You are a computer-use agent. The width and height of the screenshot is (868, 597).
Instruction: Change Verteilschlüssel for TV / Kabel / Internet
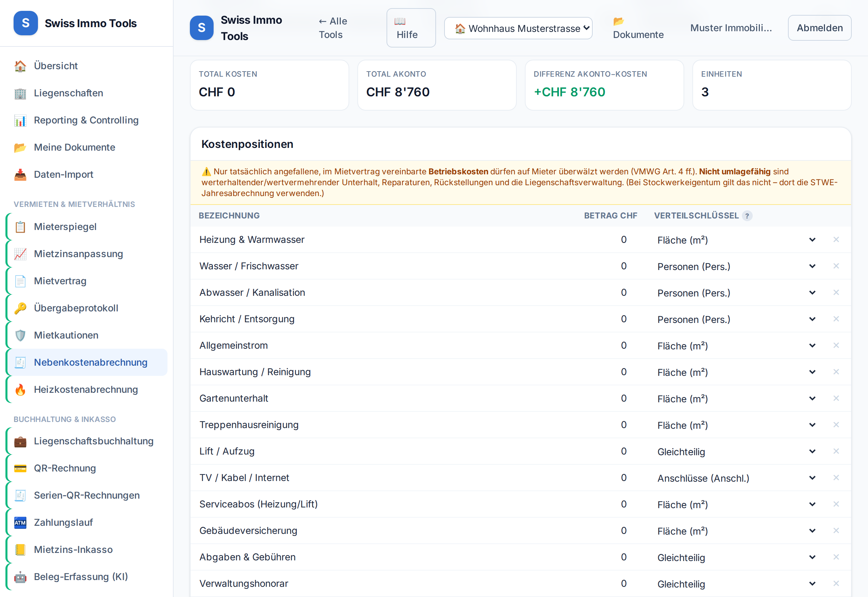coord(736,478)
